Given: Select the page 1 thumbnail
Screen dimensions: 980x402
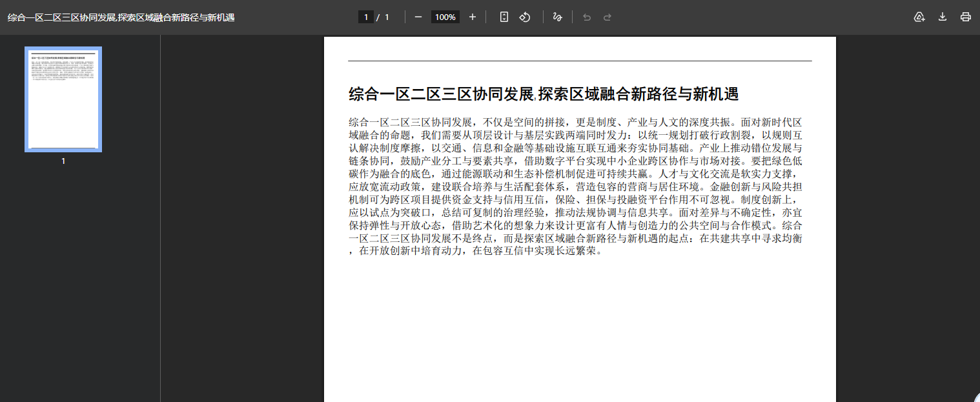Looking at the screenshot, I should tap(63, 99).
